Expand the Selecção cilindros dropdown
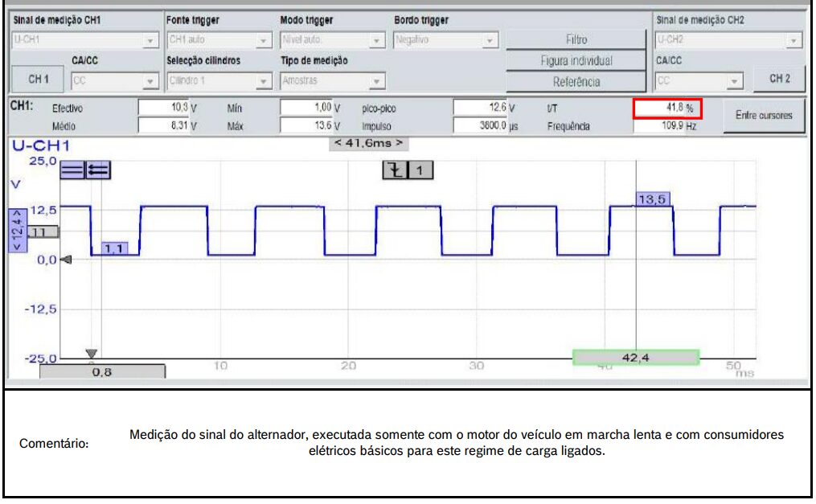Screen dimensions: 816x504 [219, 80]
